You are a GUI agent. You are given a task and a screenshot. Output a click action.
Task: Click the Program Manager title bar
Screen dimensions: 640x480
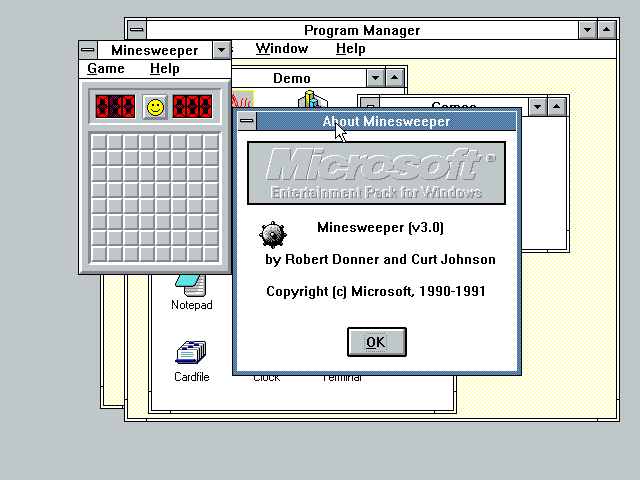pyautogui.click(x=362, y=30)
